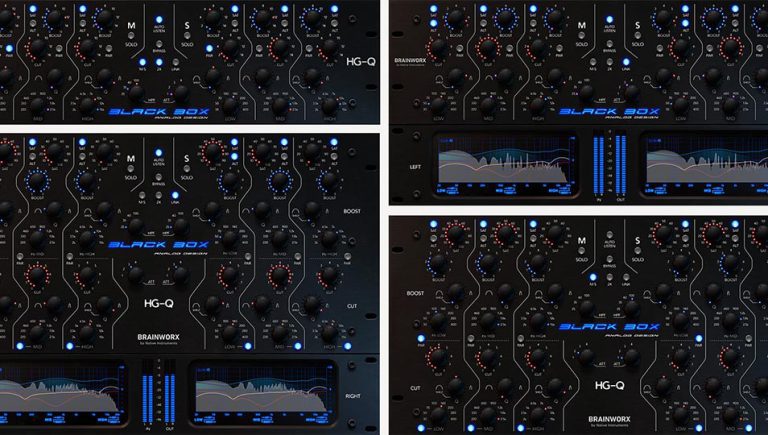Toggle Auto Listen in bottom-left panel
The width and height of the screenshot is (768, 435).
click(159, 153)
